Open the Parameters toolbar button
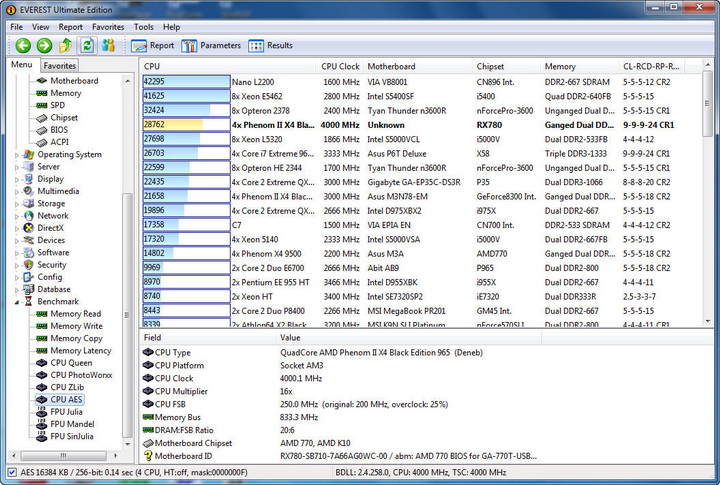720x485 pixels. pos(211,45)
